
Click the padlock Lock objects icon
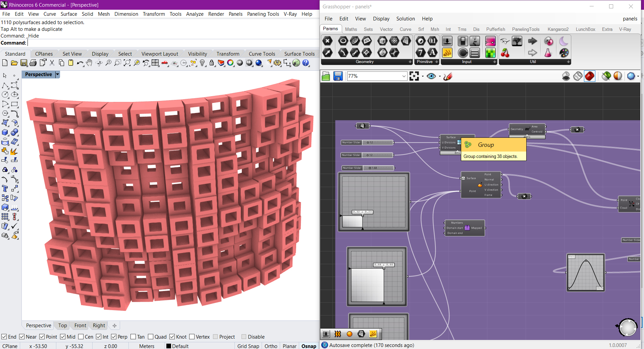(x=212, y=63)
